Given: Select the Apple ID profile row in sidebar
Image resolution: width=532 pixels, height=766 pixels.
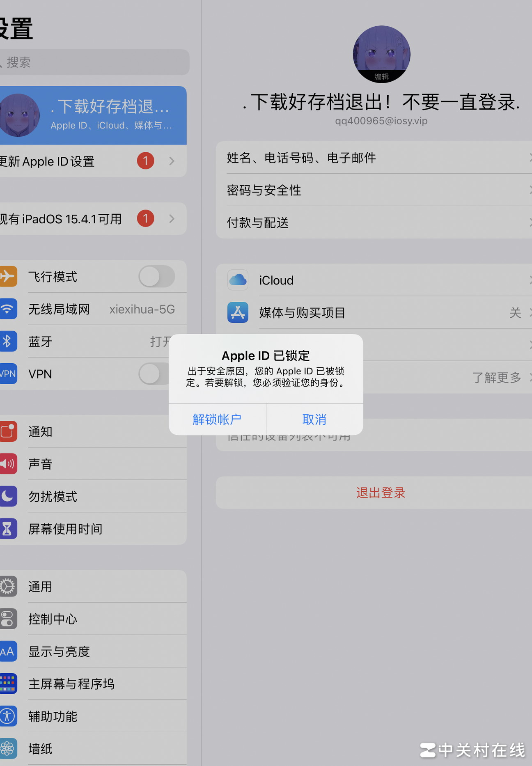Looking at the screenshot, I should point(93,115).
